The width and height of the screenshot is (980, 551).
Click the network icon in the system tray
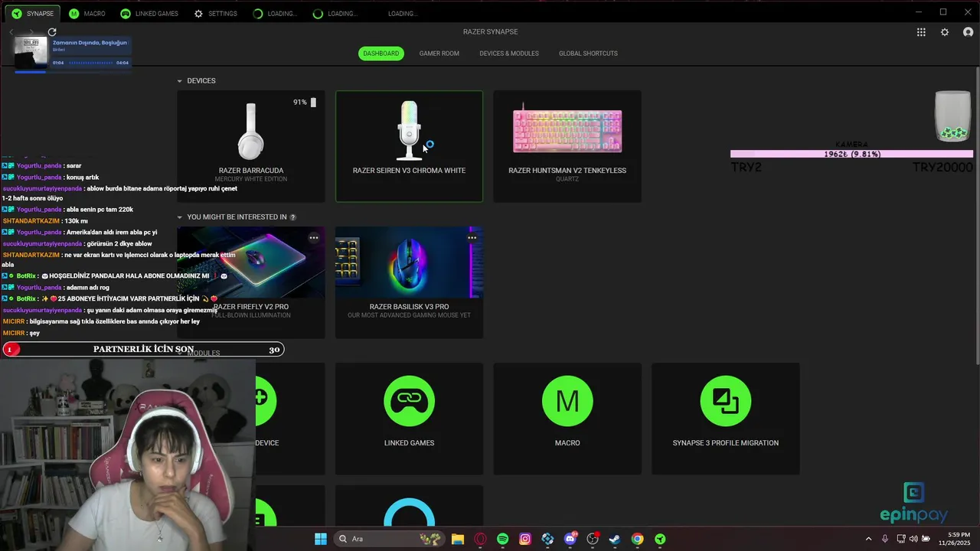[901, 539]
